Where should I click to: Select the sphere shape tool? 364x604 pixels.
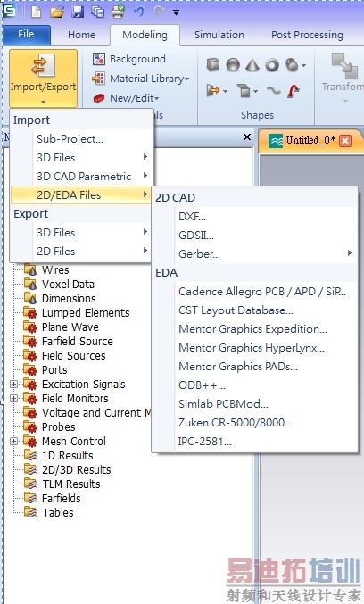pyautogui.click(x=233, y=65)
